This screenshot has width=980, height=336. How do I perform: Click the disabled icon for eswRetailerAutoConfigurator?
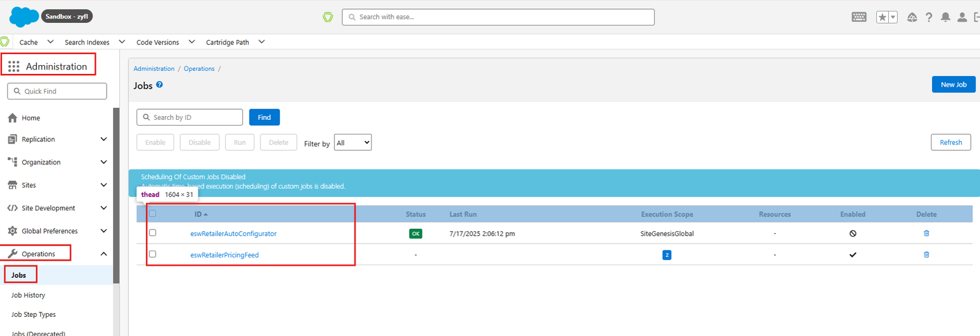853,233
